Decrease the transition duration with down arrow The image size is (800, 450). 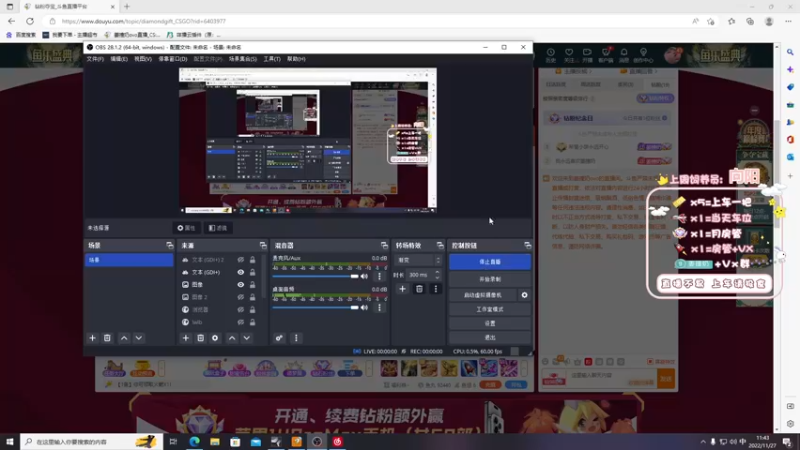pyautogui.click(x=437, y=278)
